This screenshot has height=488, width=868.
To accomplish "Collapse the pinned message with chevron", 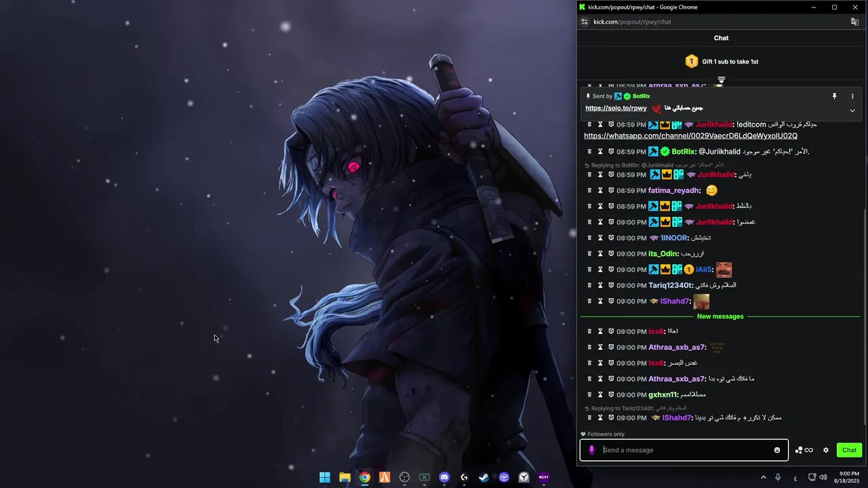I will pyautogui.click(x=852, y=110).
